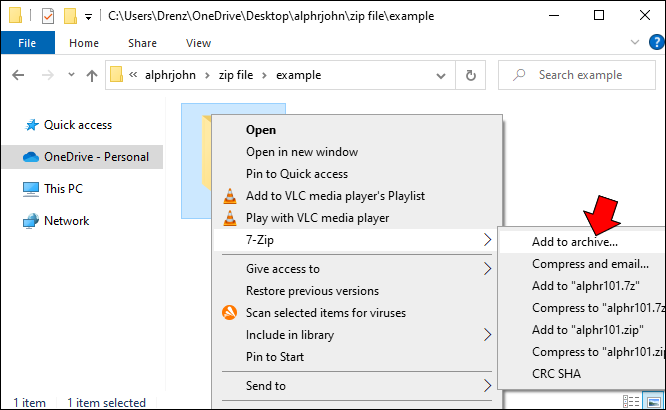Click the VLC cone icon beside Add to Playlist
This screenshot has height=410, width=666.
click(x=230, y=195)
